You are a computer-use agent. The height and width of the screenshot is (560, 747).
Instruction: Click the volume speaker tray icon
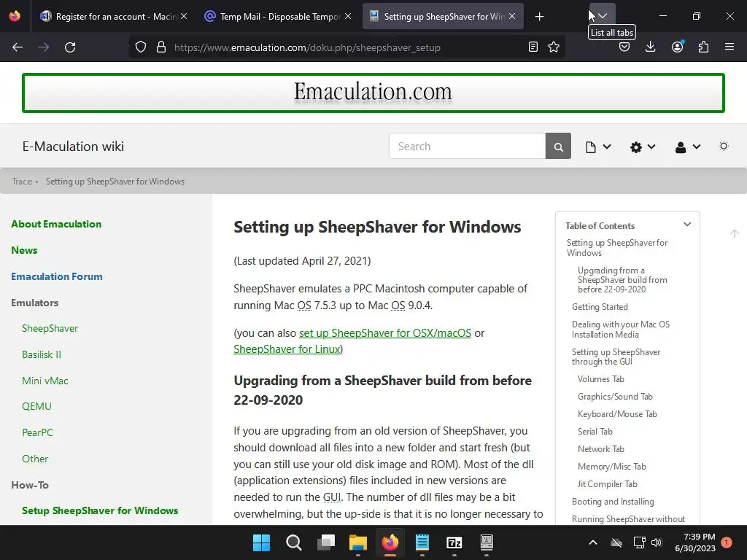657,542
